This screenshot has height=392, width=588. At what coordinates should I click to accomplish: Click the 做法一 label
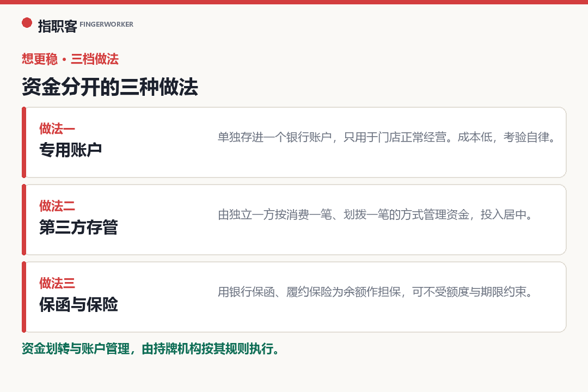(x=57, y=128)
